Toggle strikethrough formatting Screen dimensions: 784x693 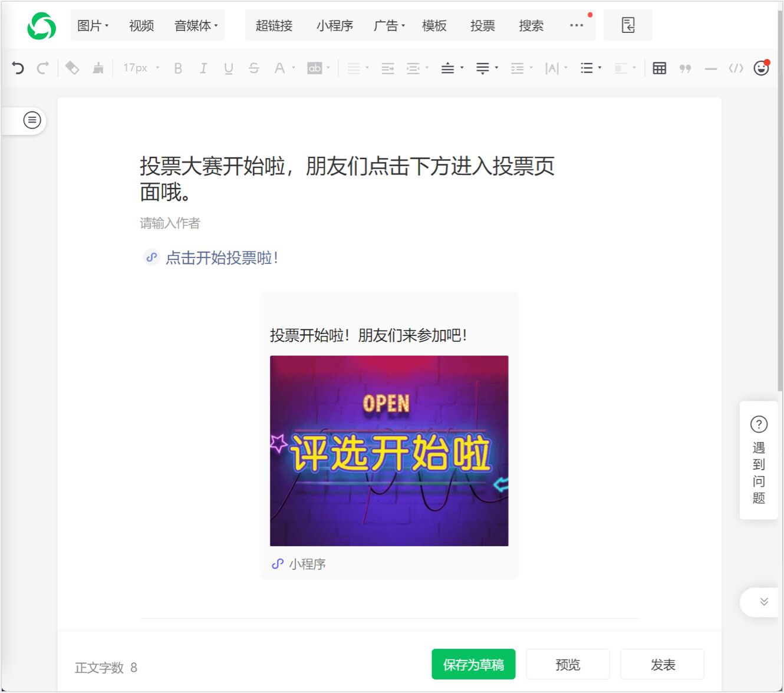pyautogui.click(x=254, y=68)
